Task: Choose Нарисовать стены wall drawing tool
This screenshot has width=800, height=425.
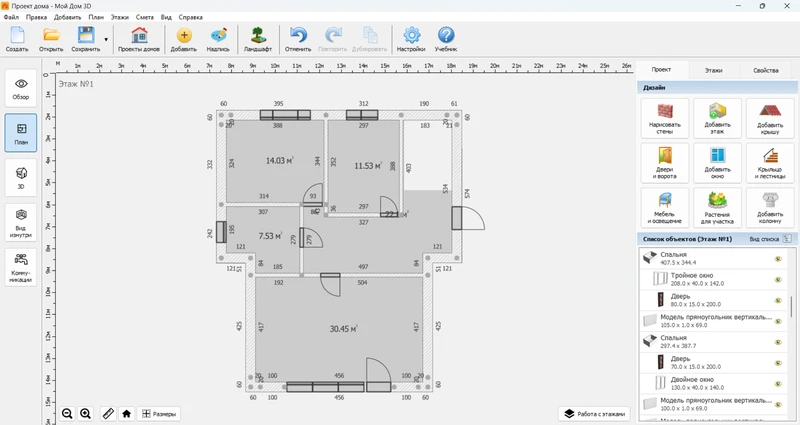Action: tap(665, 118)
